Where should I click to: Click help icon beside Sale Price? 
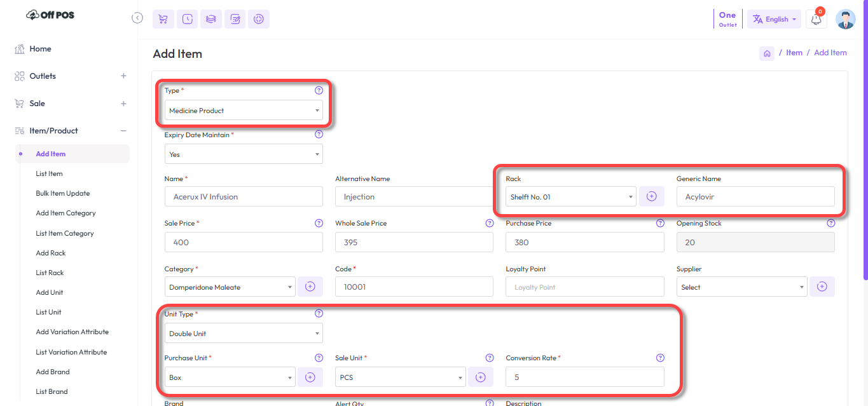[319, 224]
